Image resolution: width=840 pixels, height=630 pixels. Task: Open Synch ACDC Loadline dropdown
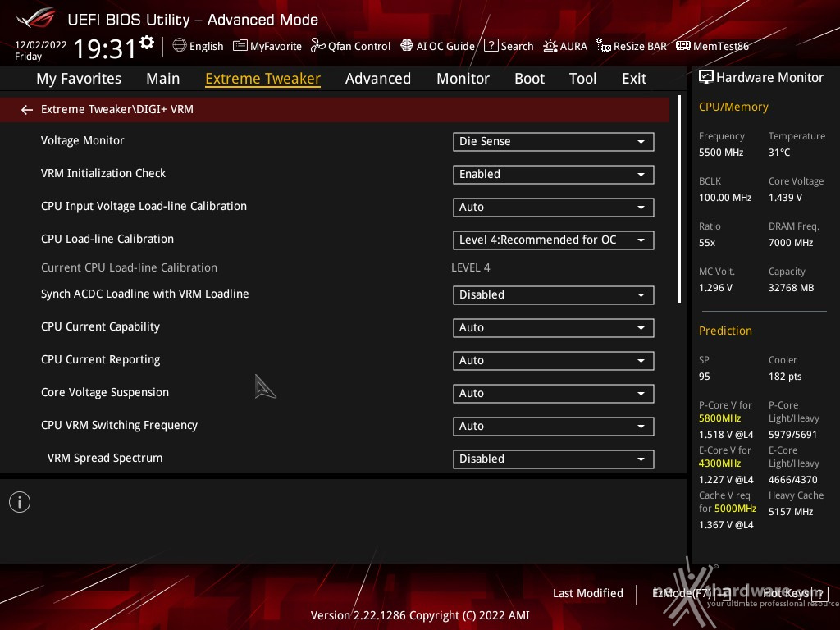coord(554,294)
